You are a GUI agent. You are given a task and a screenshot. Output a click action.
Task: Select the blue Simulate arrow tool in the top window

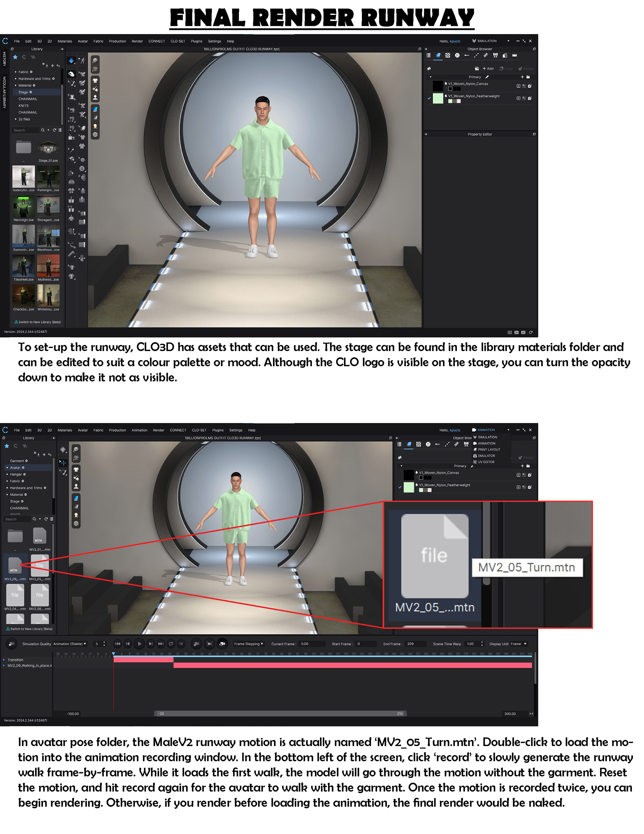[x=71, y=61]
